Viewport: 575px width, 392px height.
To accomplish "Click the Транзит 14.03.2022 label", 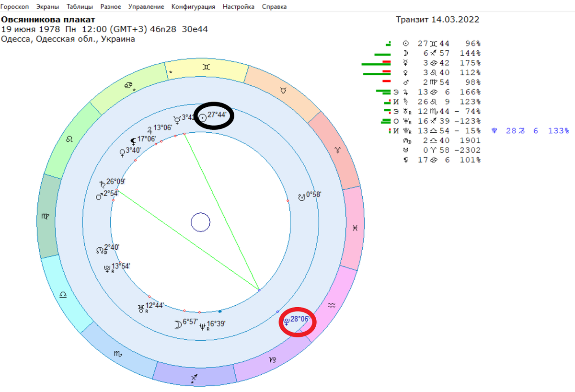I will coord(437,20).
